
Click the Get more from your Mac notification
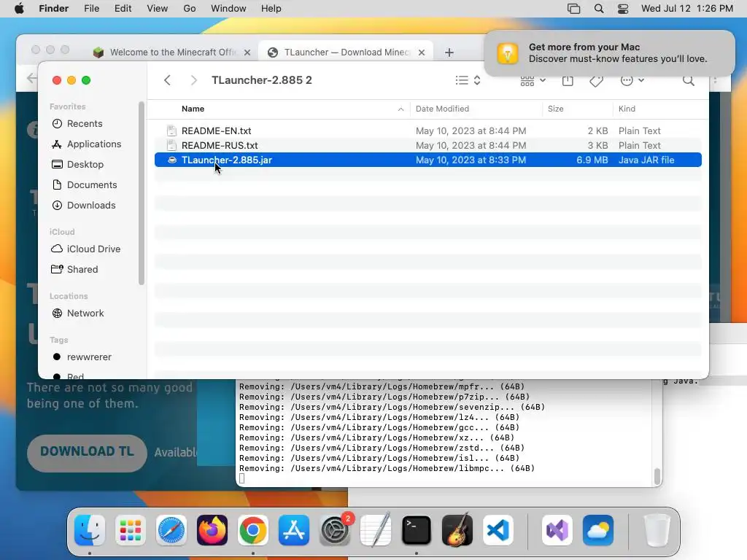[x=609, y=52]
